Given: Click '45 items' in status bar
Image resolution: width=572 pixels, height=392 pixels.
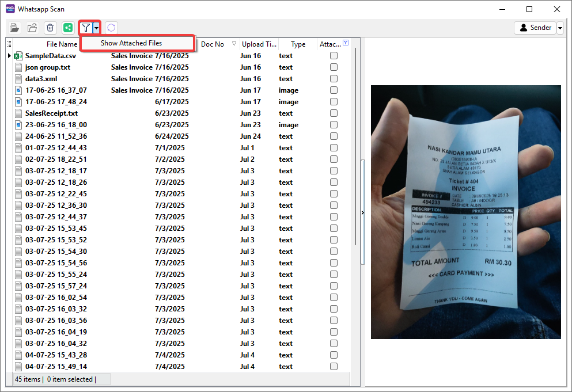Looking at the screenshot, I should [27, 379].
